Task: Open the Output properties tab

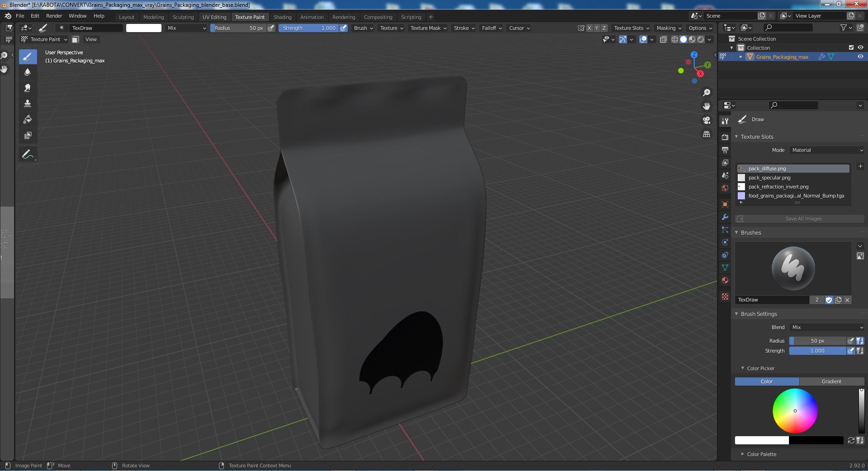Action: 725,150
